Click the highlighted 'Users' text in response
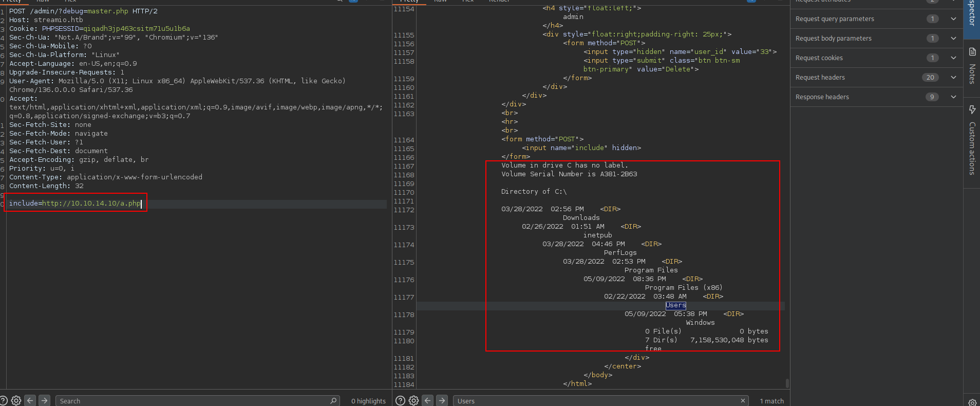Screen dimensions: 980x406 675,305
